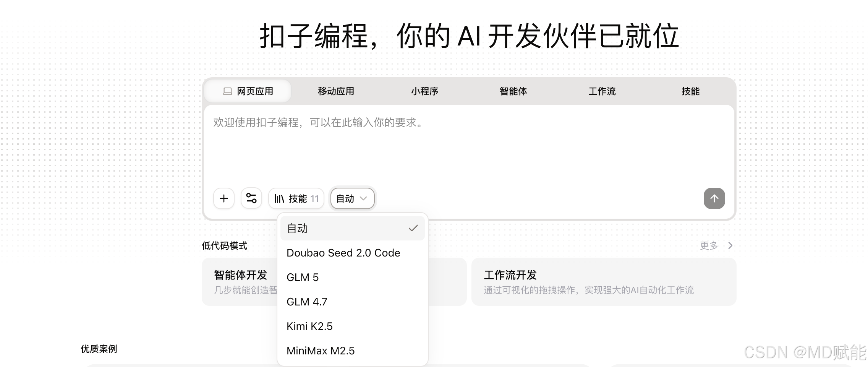The image size is (868, 367).
Task: Select the MiniMax M2.5 model option
Action: (x=321, y=351)
